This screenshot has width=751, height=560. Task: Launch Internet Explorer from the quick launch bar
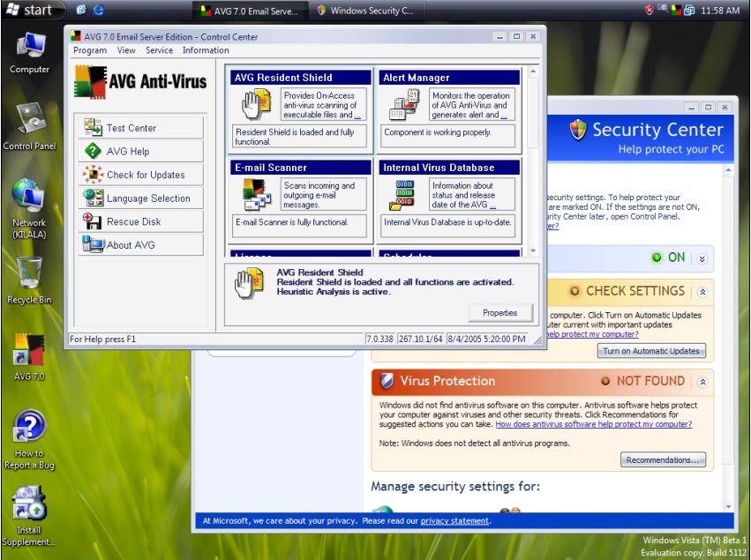coord(99,10)
